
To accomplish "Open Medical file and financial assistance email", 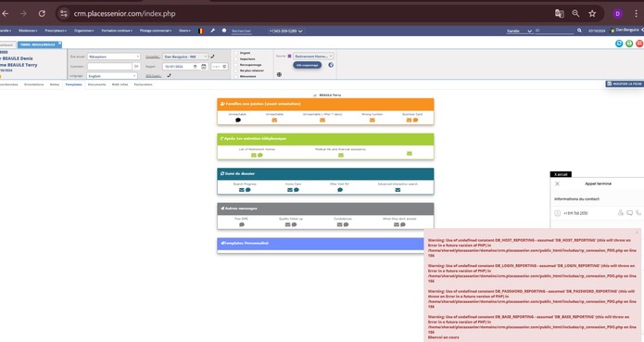I will 340,155.
